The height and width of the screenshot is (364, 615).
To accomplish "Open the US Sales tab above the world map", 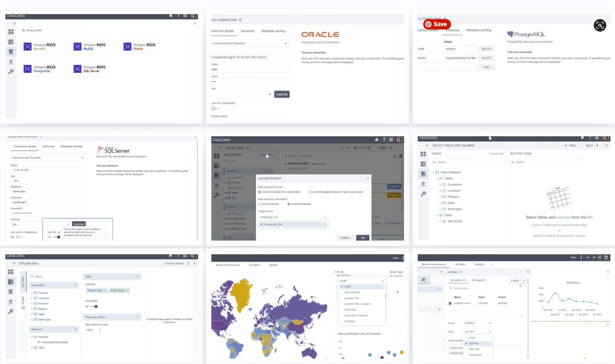I will 254,265.
